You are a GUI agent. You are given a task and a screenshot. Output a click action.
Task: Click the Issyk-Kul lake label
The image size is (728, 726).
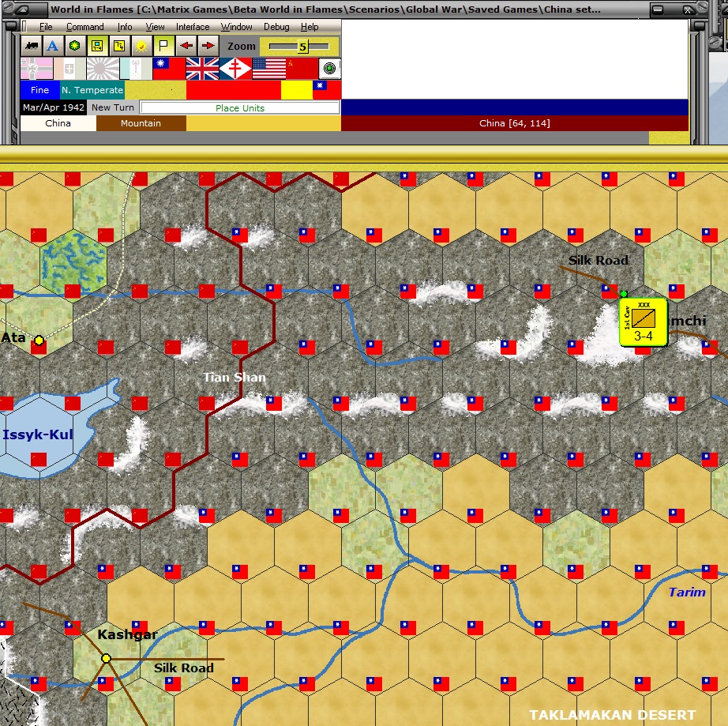tap(38, 434)
